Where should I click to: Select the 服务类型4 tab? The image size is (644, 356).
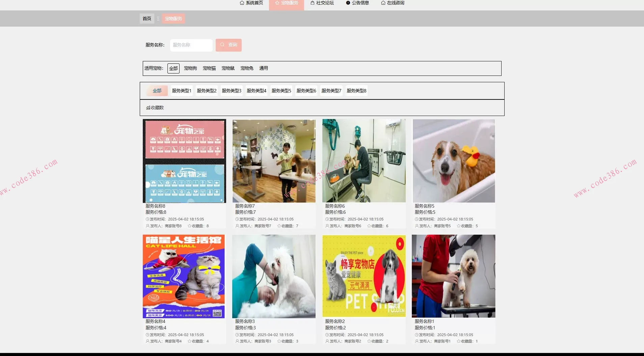[257, 91]
